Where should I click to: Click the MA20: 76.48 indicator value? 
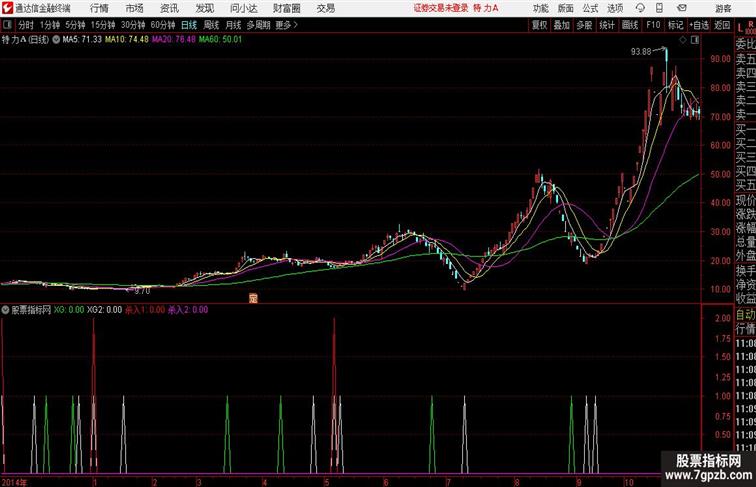[x=174, y=40]
